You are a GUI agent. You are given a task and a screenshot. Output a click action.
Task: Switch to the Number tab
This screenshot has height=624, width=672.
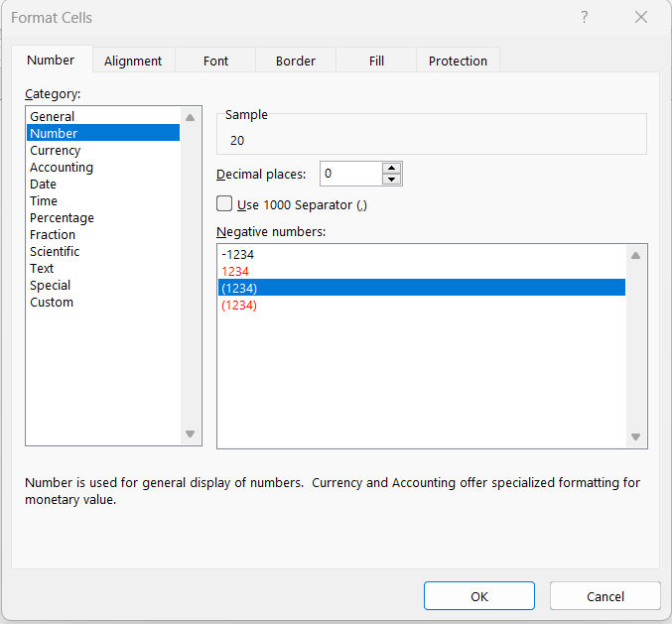(51, 60)
